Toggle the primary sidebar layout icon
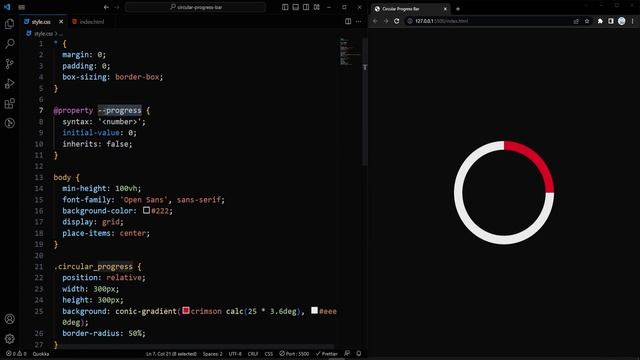This screenshot has height=360, width=640. tap(285, 7)
